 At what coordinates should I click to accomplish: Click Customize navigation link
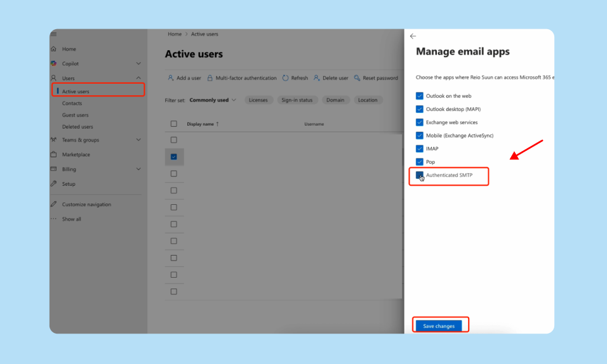[x=86, y=204]
